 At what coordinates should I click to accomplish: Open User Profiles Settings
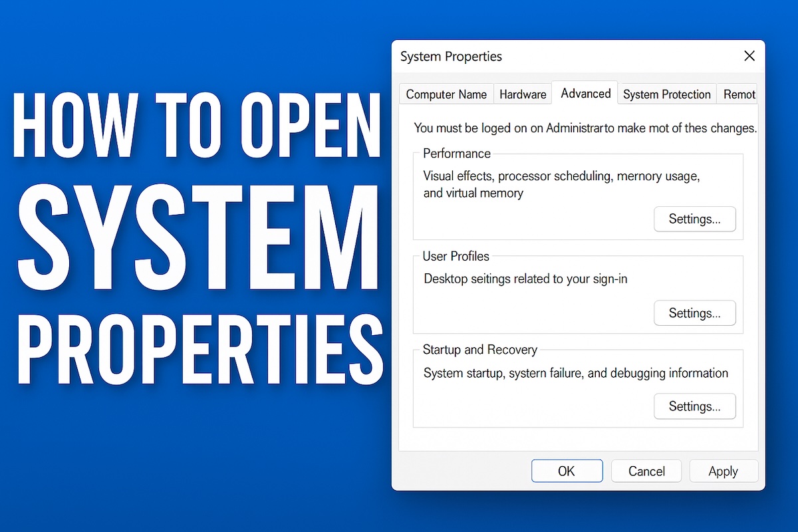point(694,313)
